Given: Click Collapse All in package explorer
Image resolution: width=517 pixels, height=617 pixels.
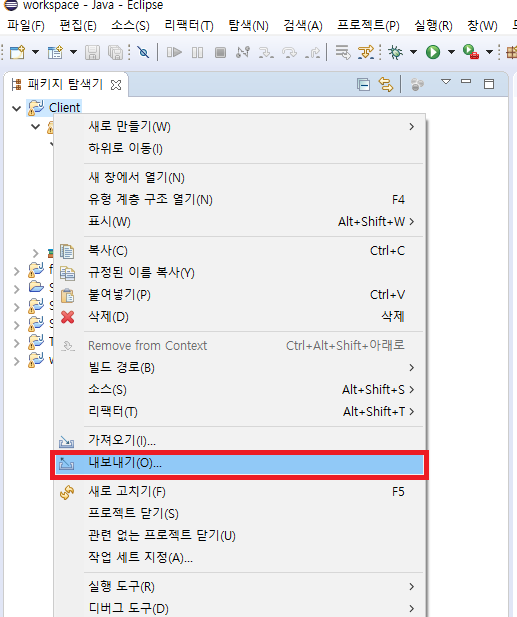Looking at the screenshot, I should click(363, 84).
